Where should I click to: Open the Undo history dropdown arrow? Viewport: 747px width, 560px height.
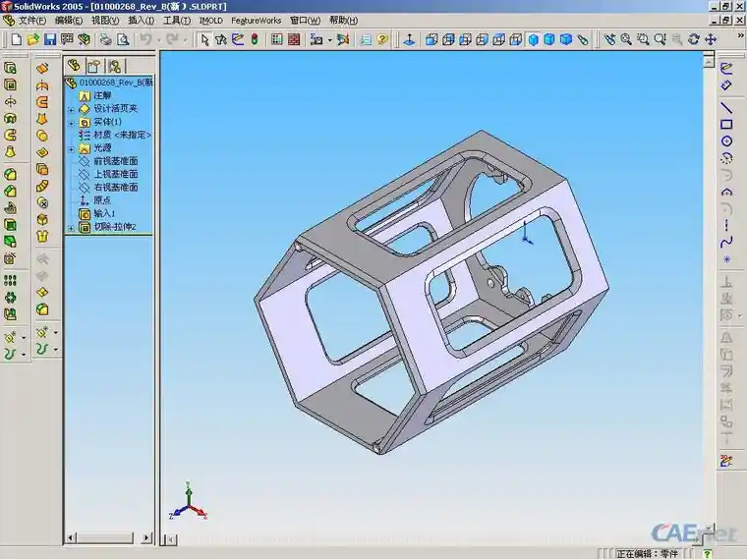click(158, 40)
